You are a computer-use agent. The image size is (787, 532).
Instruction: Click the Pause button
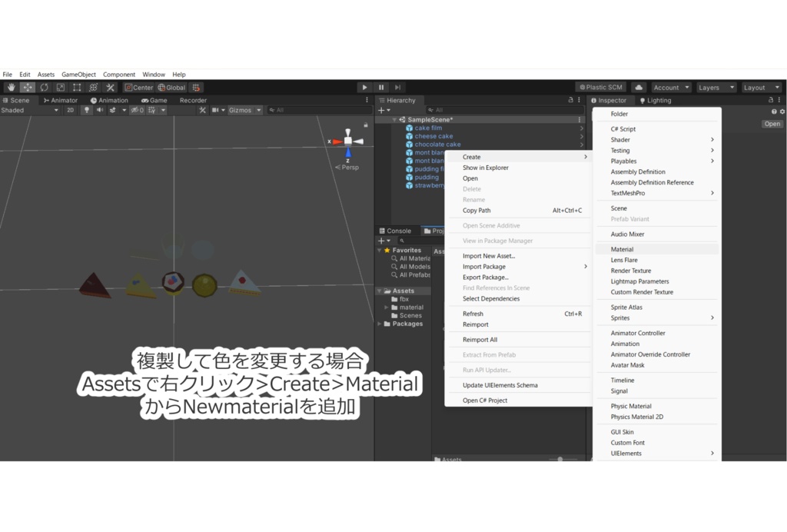click(x=381, y=88)
